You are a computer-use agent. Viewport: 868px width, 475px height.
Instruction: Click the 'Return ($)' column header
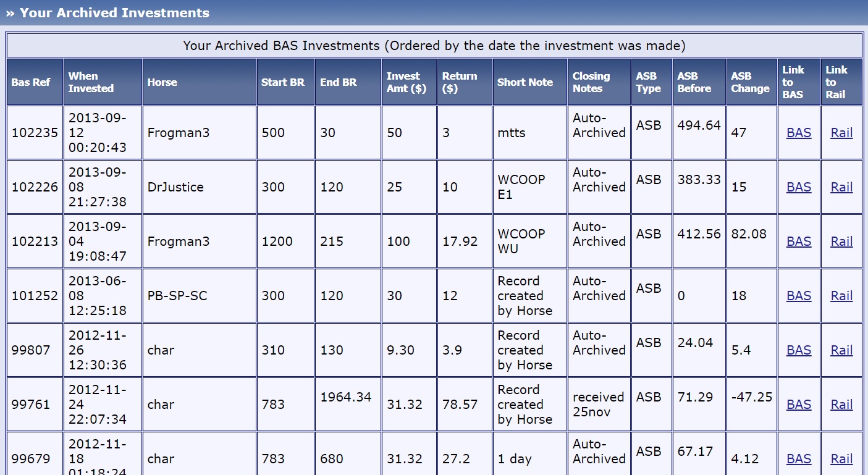pos(459,82)
